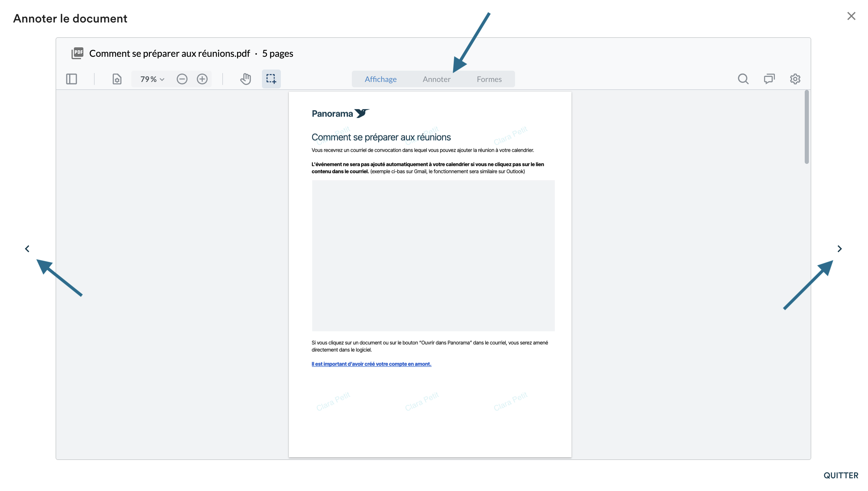Switch to the Annoter tab
868x491 pixels.
pos(436,79)
